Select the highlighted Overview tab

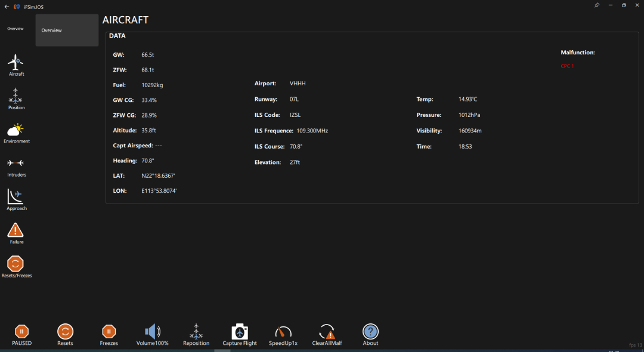[67, 30]
